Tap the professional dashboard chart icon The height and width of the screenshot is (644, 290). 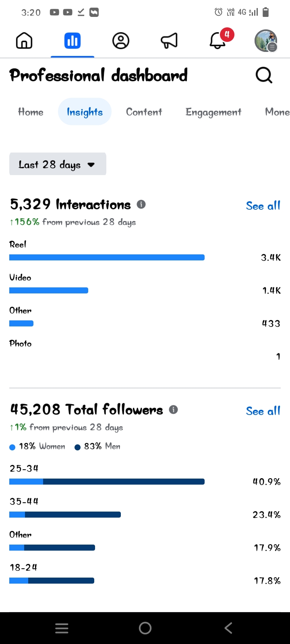[72, 41]
